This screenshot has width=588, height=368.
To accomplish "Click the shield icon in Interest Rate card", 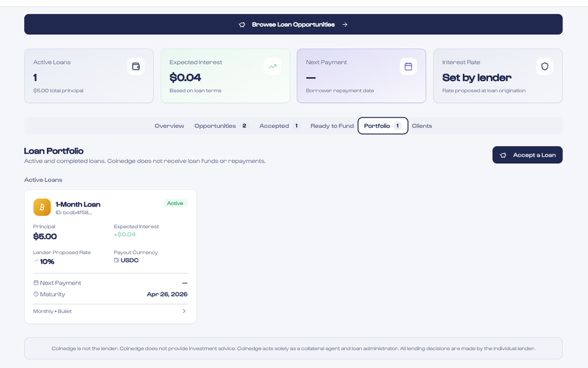I will tap(545, 66).
